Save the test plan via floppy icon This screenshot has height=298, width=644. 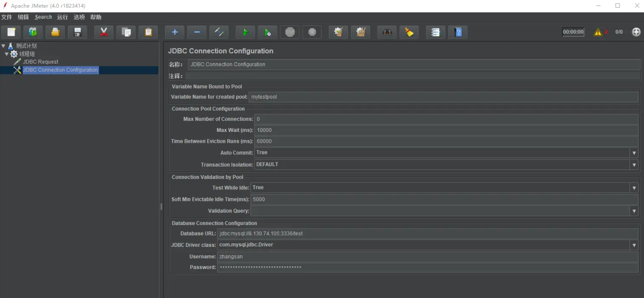click(77, 32)
